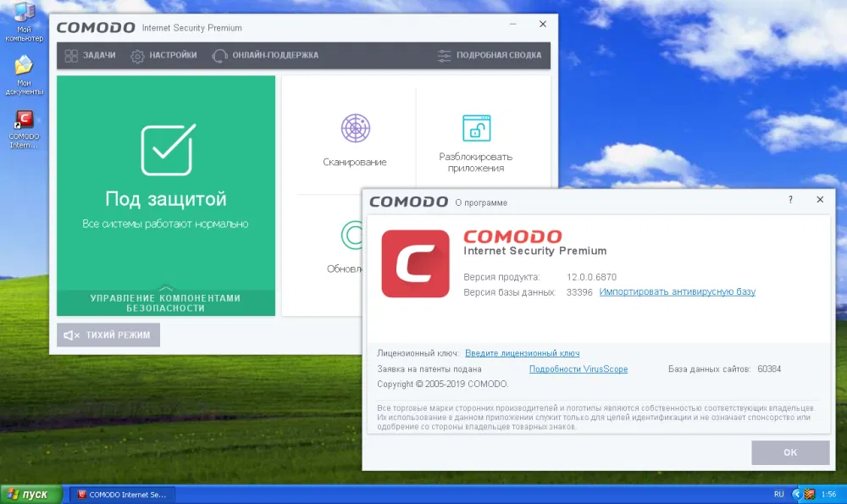This screenshot has height=504, width=847.
Task: Click Введите лицензионный ключ link
Action: point(523,353)
